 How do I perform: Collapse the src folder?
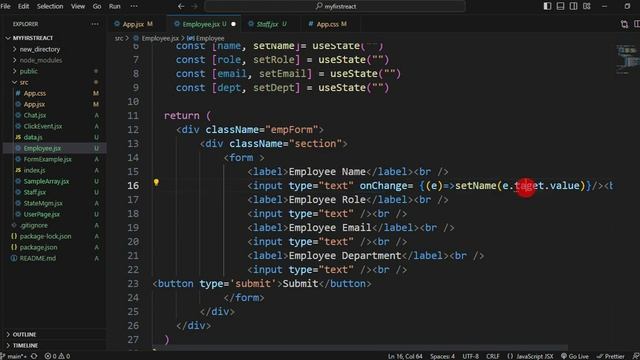pos(24,82)
